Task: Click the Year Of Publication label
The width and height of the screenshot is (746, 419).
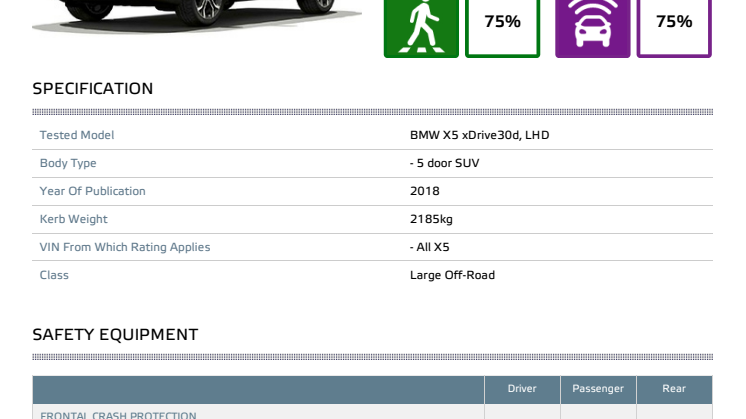Action: pos(92,191)
